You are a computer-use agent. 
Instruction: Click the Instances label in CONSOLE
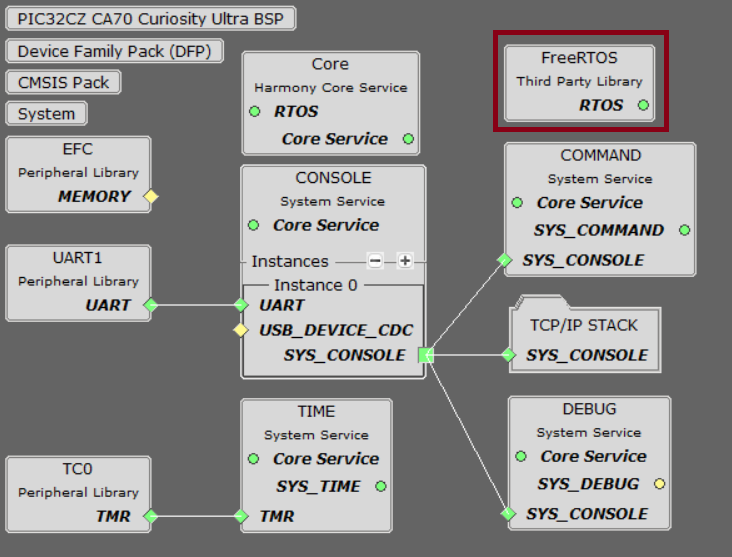[x=290, y=261]
